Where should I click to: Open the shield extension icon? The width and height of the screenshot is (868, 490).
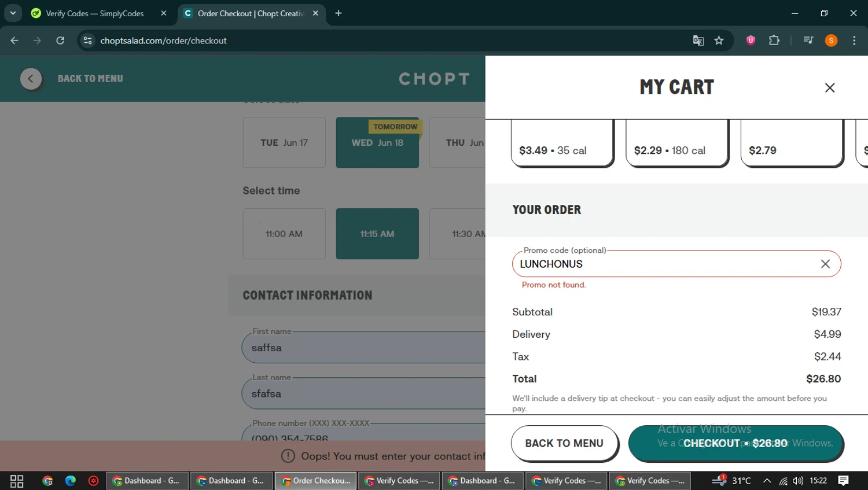click(x=751, y=40)
